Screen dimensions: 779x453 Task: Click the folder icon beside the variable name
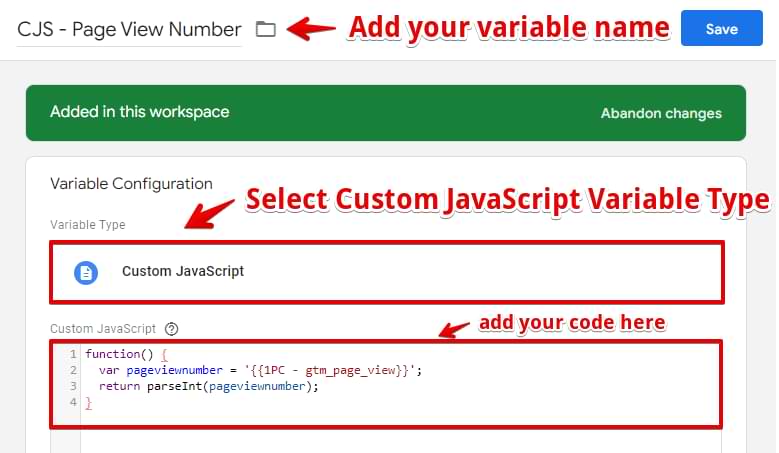(266, 29)
